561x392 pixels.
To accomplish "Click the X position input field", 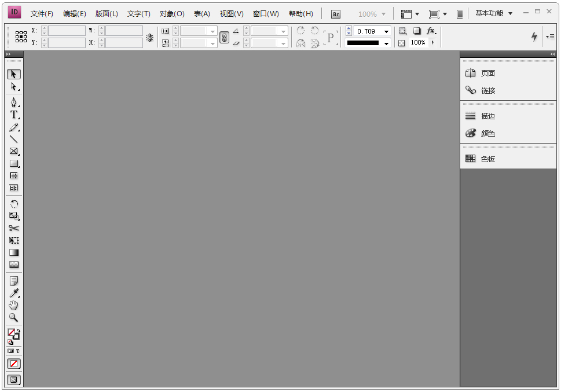I will coord(67,31).
